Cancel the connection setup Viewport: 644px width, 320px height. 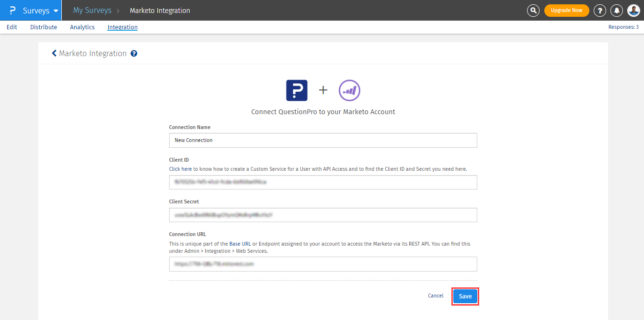point(435,296)
